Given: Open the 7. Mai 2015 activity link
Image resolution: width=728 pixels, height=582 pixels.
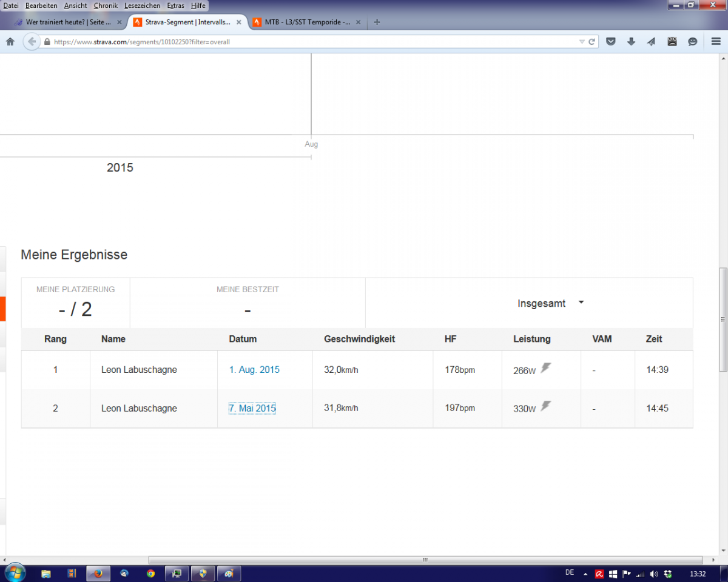Looking at the screenshot, I should 252,409.
